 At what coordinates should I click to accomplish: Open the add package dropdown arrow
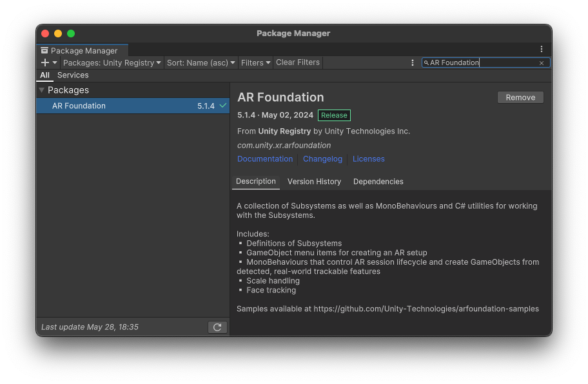point(55,62)
